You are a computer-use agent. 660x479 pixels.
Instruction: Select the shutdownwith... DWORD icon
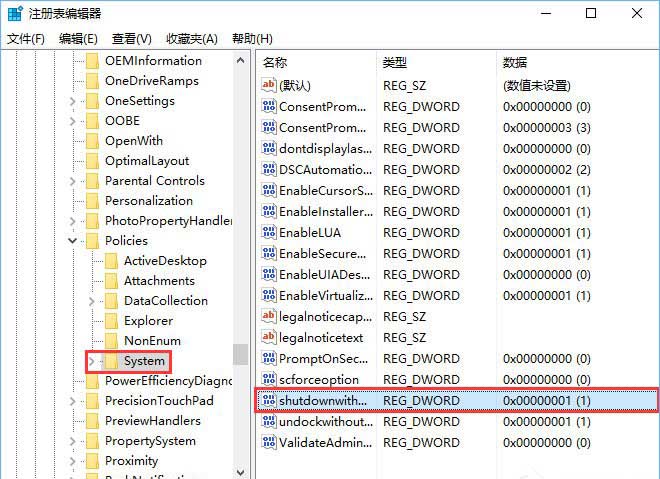pos(269,400)
